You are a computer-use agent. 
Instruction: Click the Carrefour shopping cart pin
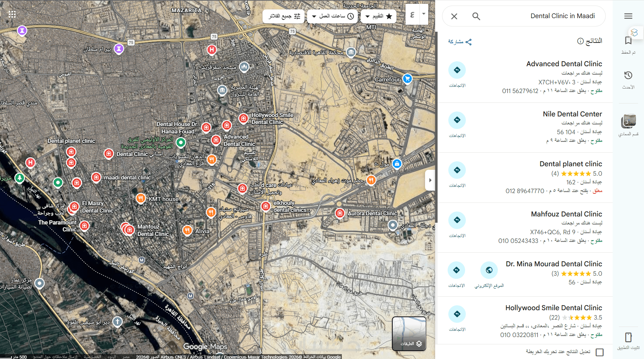coord(407,79)
